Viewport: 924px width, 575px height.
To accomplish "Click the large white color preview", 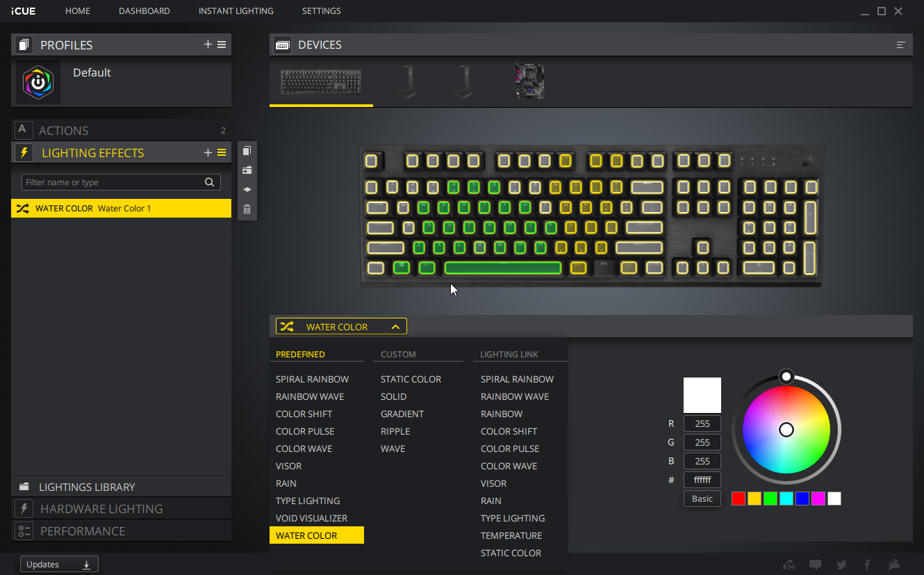I will pos(702,395).
